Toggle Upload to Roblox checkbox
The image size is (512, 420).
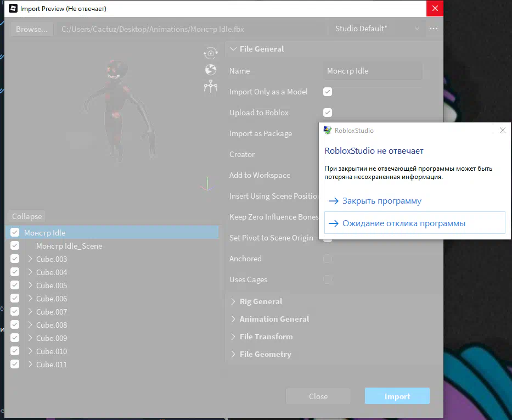pos(328,113)
